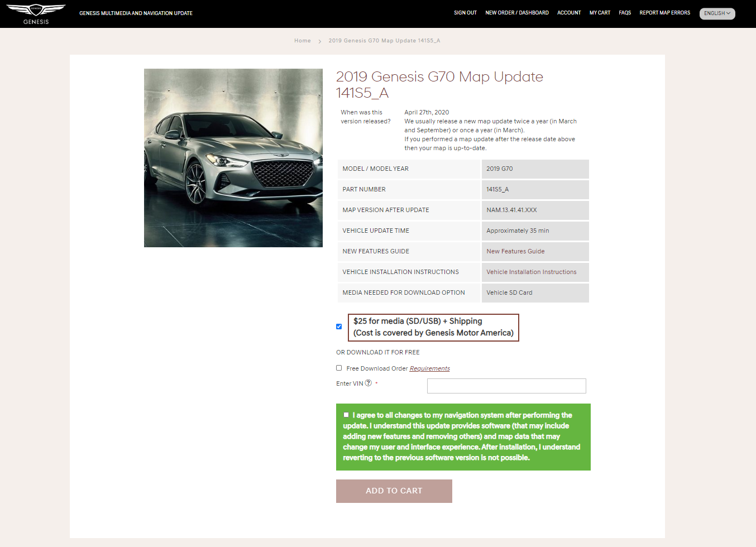The height and width of the screenshot is (547, 756).
Task: Click the Approximately 35 min value
Action: click(518, 231)
